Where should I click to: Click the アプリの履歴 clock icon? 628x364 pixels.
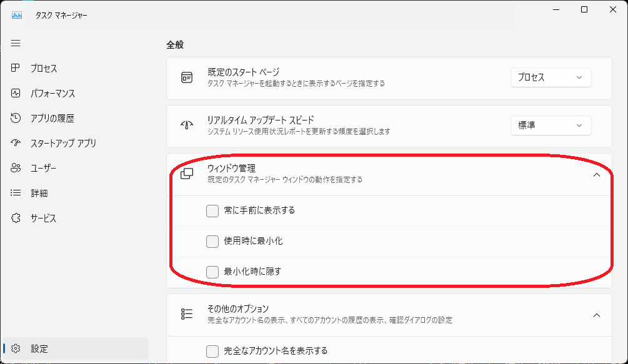pyautogui.click(x=15, y=118)
